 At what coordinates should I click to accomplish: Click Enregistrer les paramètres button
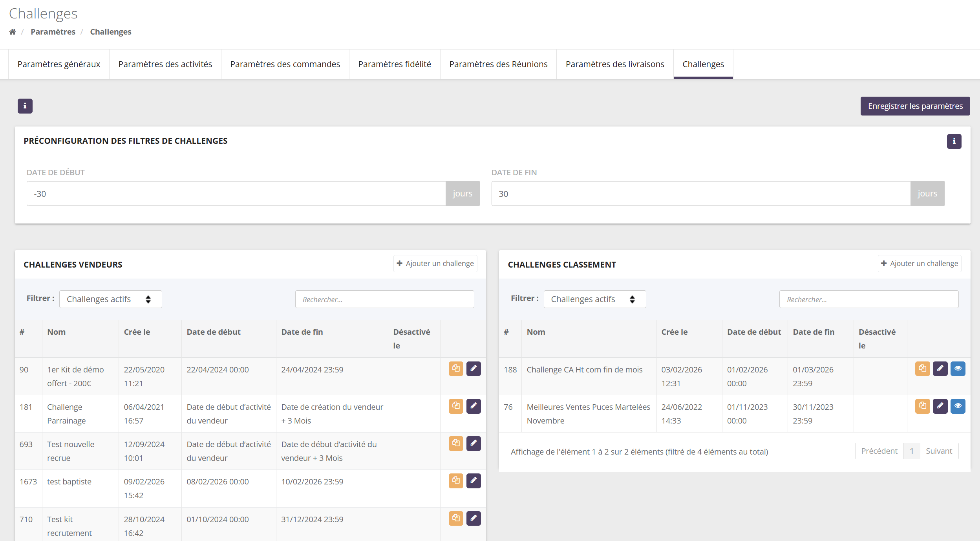click(915, 106)
